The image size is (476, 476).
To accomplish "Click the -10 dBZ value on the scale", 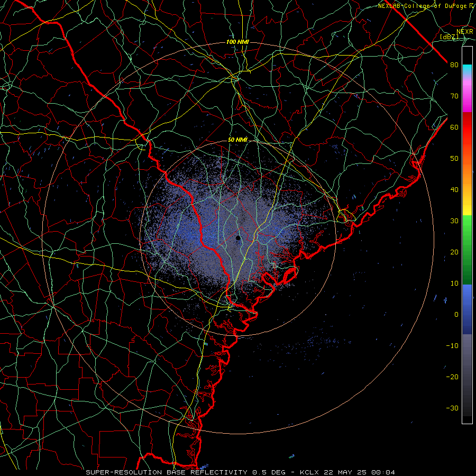I will [x=452, y=346].
